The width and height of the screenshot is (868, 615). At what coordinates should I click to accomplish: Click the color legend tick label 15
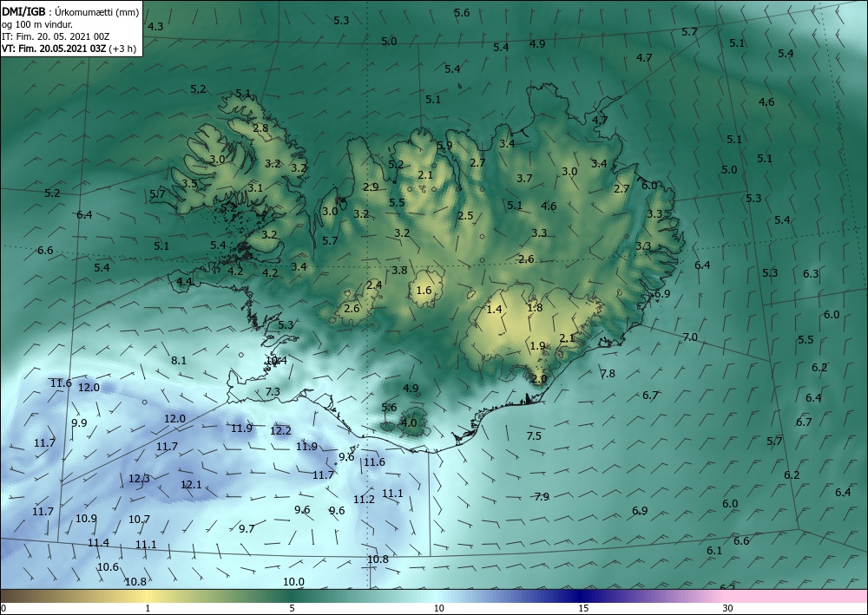click(x=583, y=608)
